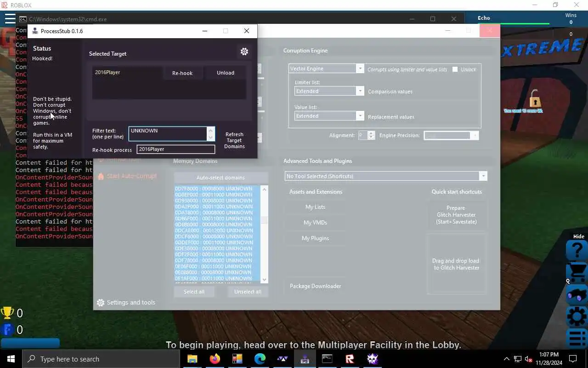Open the ProcessStub PS taskbar icon

(305, 359)
